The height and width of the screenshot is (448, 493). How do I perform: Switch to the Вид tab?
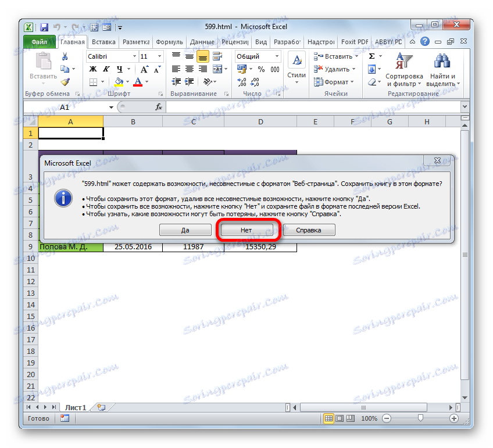point(261,42)
